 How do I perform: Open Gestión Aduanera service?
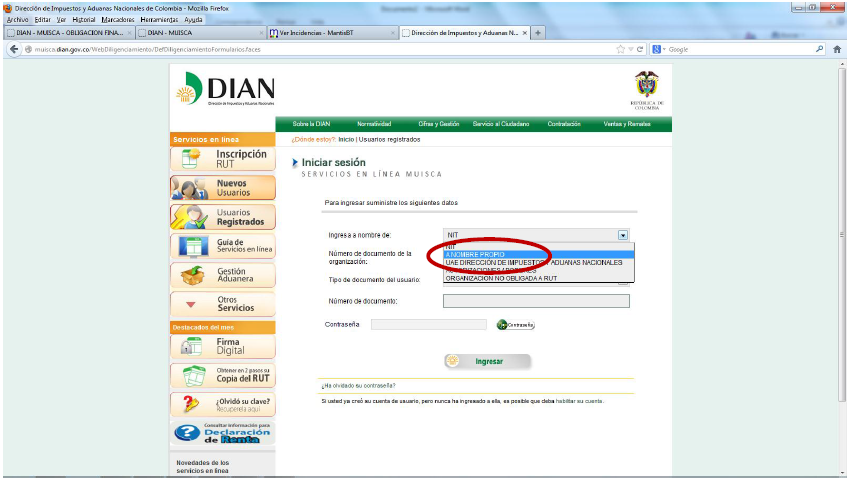click(223, 275)
